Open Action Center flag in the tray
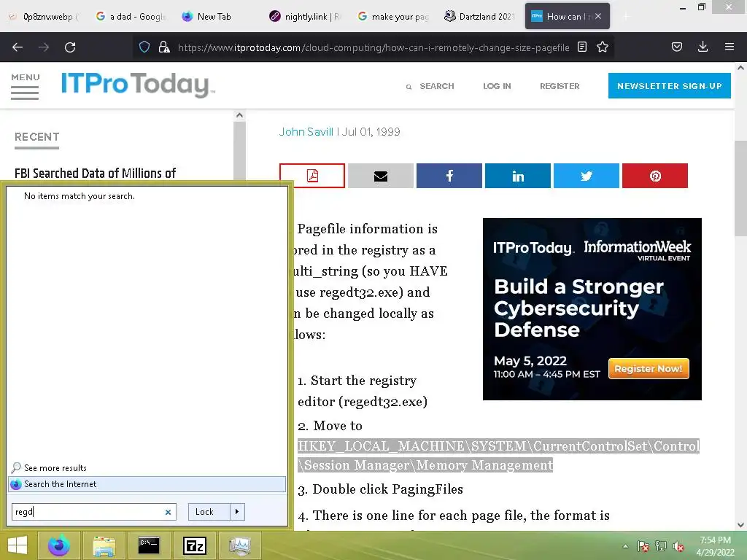Image resolution: width=747 pixels, height=560 pixels. coord(643,546)
